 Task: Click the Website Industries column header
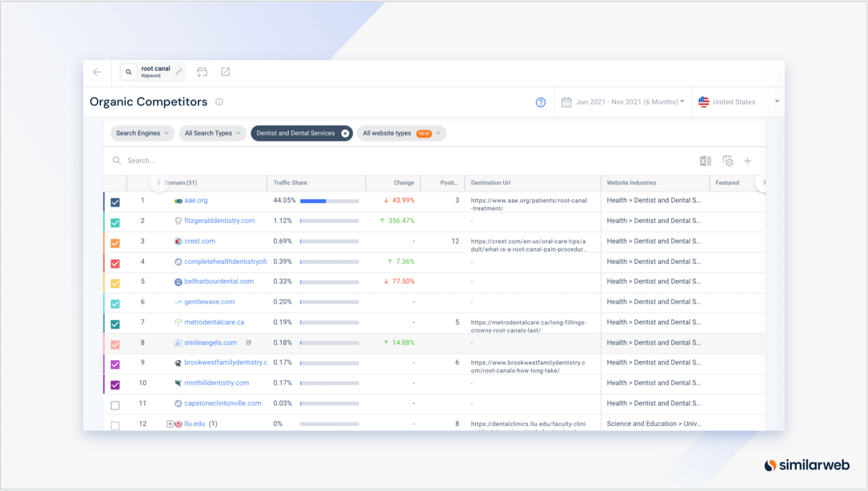coord(631,183)
